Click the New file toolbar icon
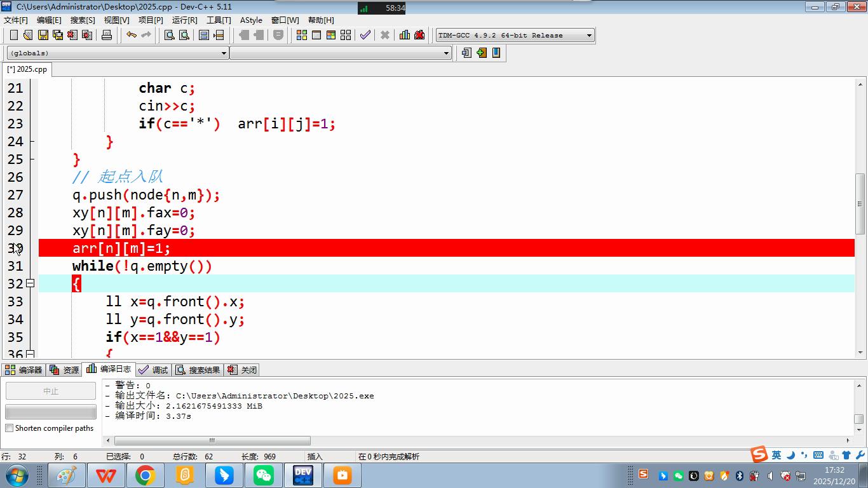This screenshot has width=868, height=488. point(13,35)
